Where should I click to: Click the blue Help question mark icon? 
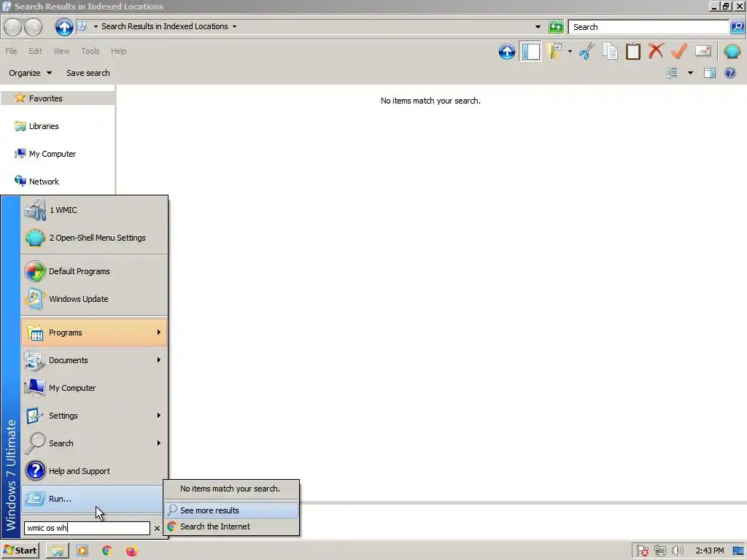[x=730, y=73]
